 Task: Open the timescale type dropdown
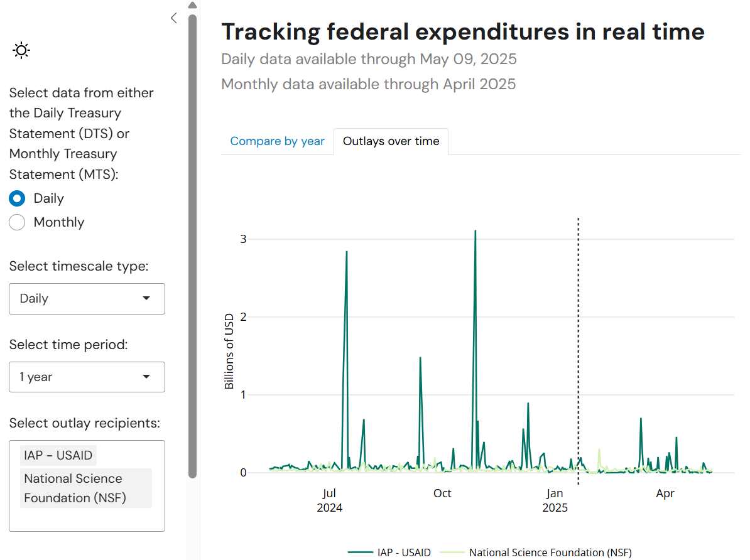pyautogui.click(x=87, y=299)
